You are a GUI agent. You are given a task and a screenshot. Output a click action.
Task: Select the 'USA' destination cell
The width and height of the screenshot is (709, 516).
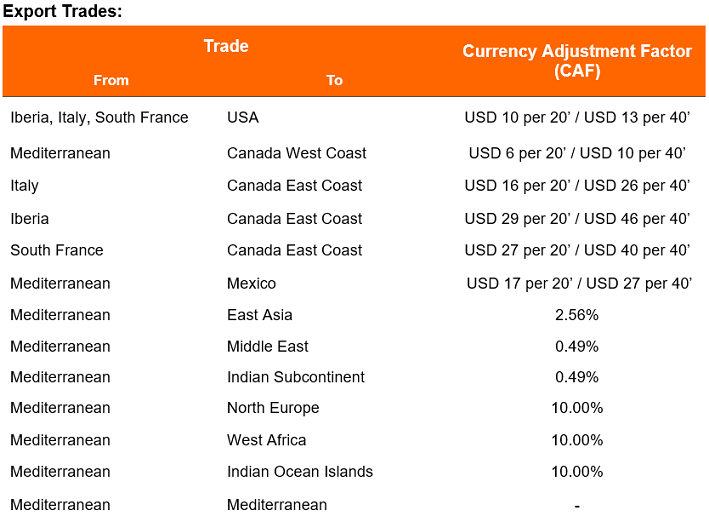tap(243, 118)
